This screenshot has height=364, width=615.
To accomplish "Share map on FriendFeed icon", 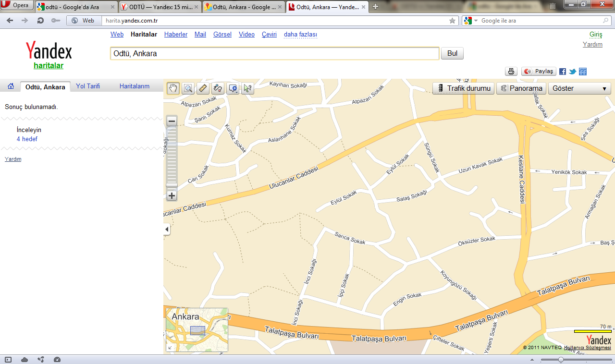I will tap(583, 72).
